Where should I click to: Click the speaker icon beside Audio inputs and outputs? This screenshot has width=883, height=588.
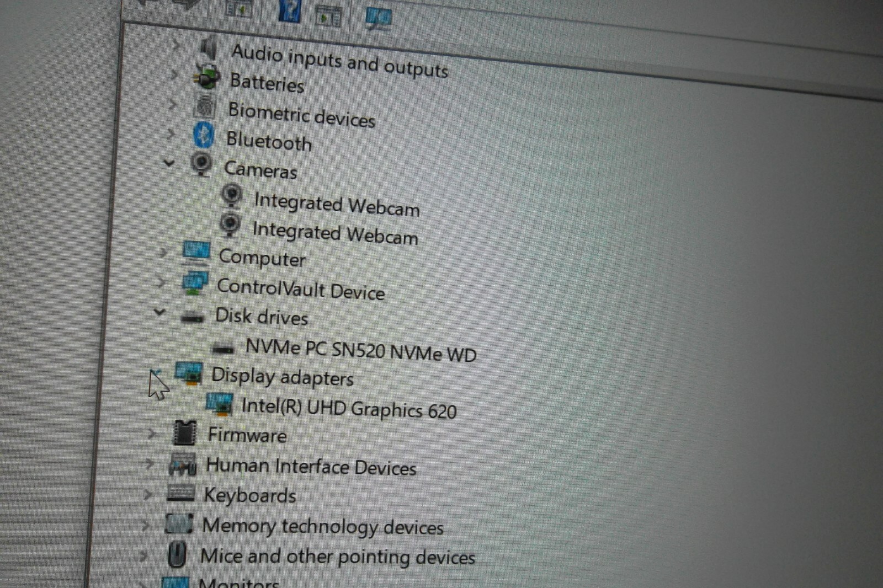click(x=208, y=47)
